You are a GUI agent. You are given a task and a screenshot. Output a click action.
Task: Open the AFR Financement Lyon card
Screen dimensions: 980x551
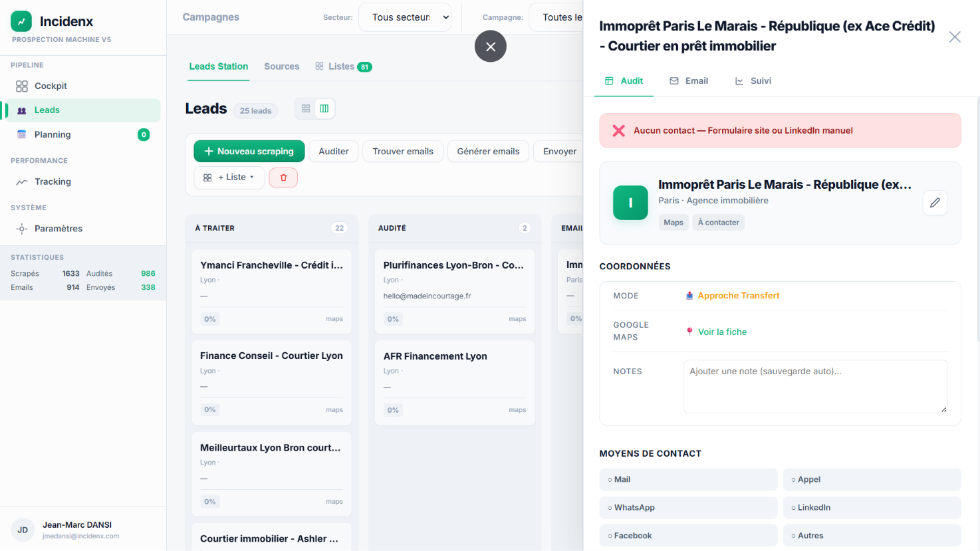(455, 383)
